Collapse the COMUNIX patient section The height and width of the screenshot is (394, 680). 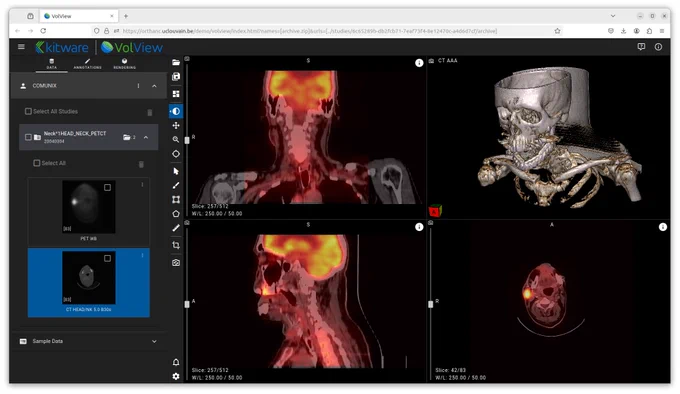(154, 86)
